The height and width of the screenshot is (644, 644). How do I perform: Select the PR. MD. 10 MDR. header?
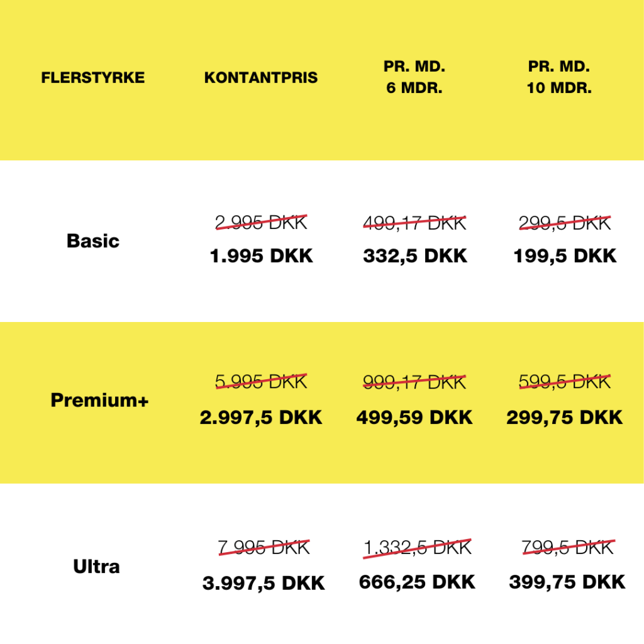pos(559,78)
